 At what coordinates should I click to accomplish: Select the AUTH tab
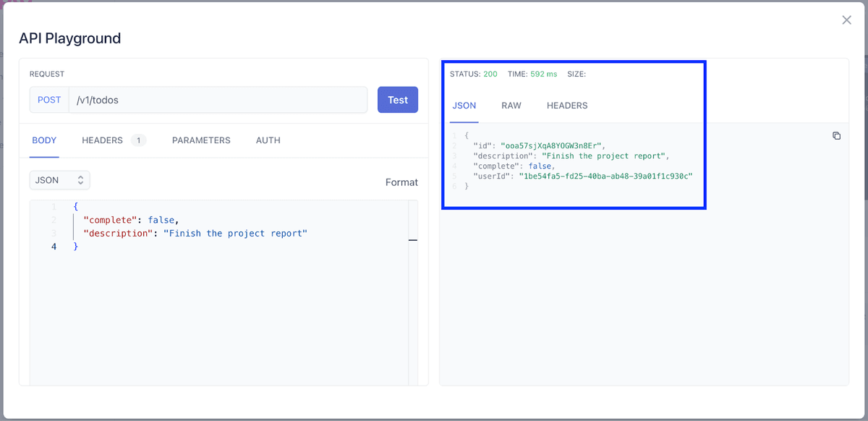coord(268,140)
